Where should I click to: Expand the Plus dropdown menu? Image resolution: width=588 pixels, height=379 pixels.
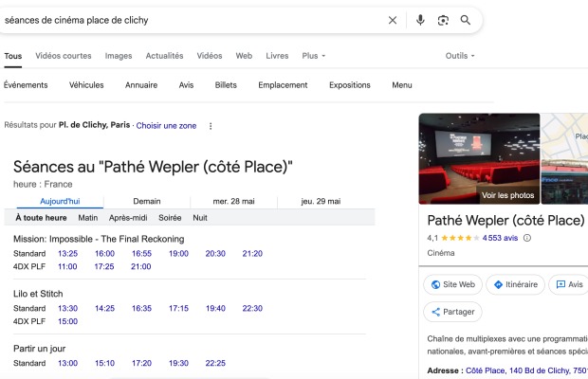coord(314,56)
